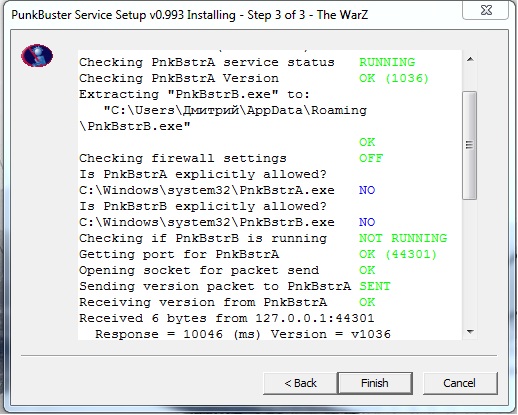518x415 pixels.
Task: Click the log scrollbar thumb grip
Action: click(470, 145)
